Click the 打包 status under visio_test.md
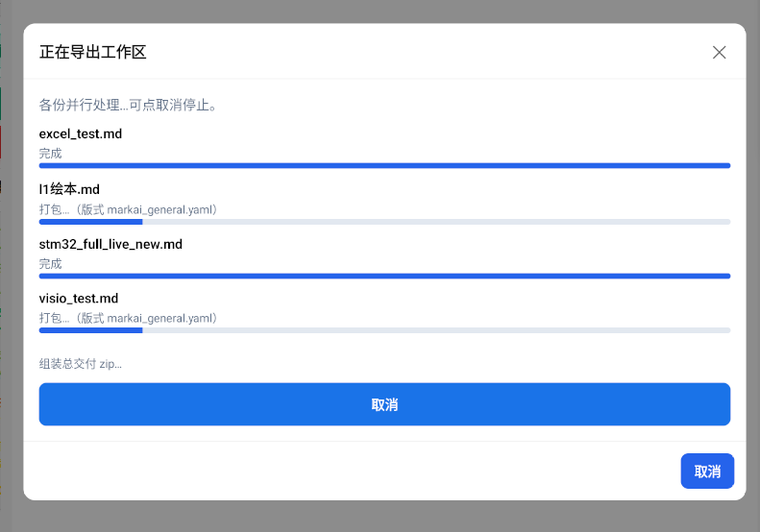Image resolution: width=760 pixels, height=532 pixels. 128,318
